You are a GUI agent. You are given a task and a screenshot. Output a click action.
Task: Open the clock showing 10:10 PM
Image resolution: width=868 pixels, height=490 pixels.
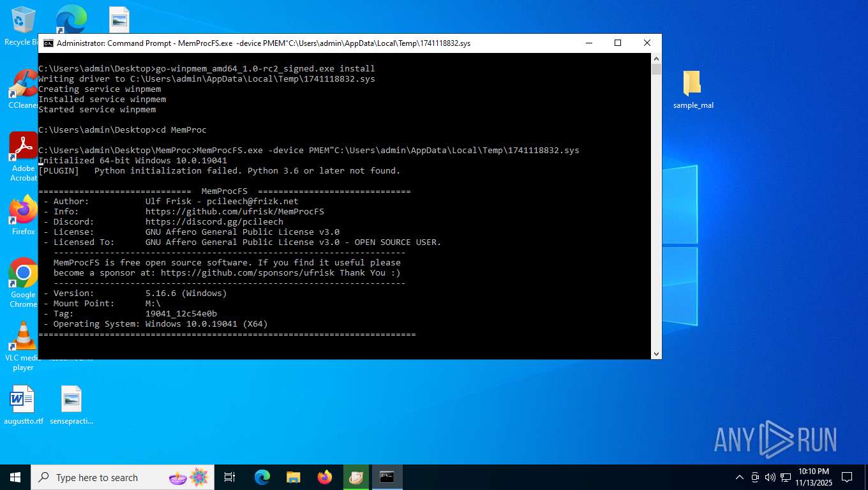(x=813, y=477)
